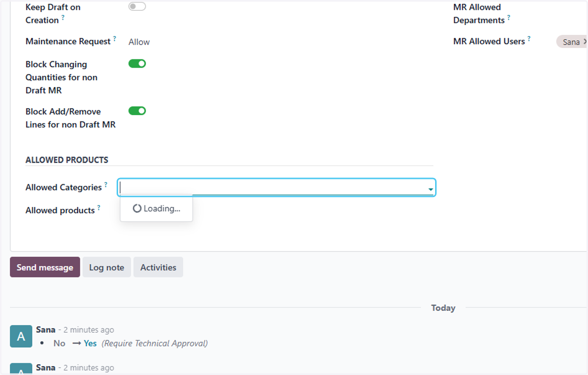Click the ALLOWED PRODUCTS section heading

click(x=67, y=160)
